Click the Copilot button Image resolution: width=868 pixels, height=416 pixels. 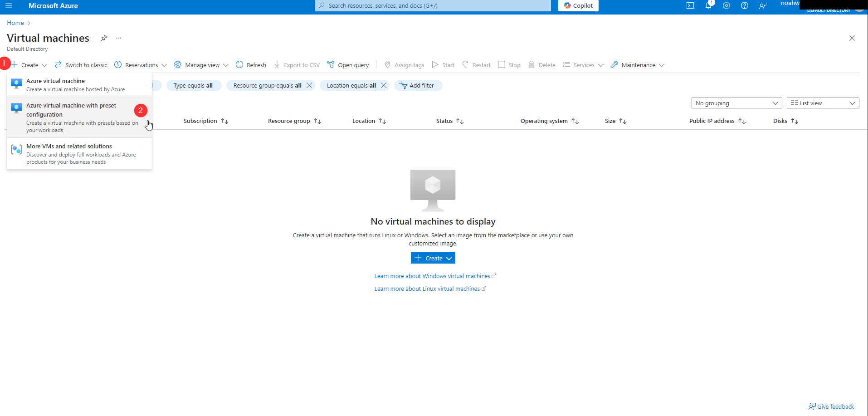(x=578, y=5)
